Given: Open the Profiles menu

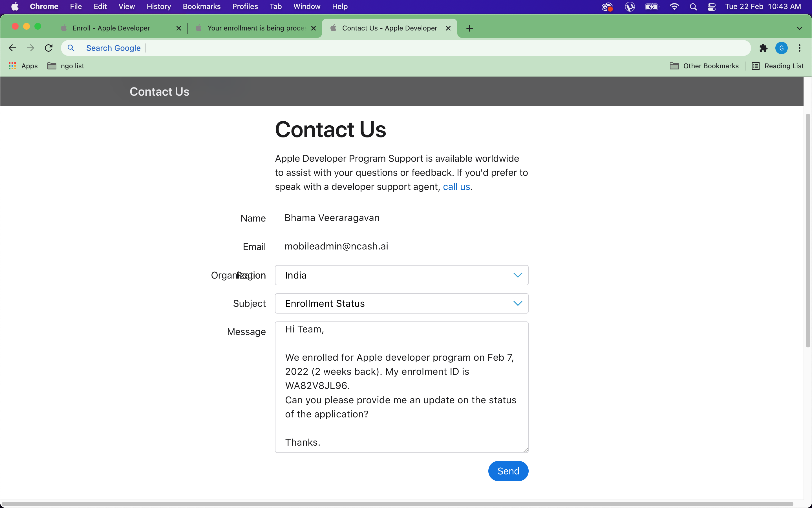Looking at the screenshot, I should (x=245, y=6).
